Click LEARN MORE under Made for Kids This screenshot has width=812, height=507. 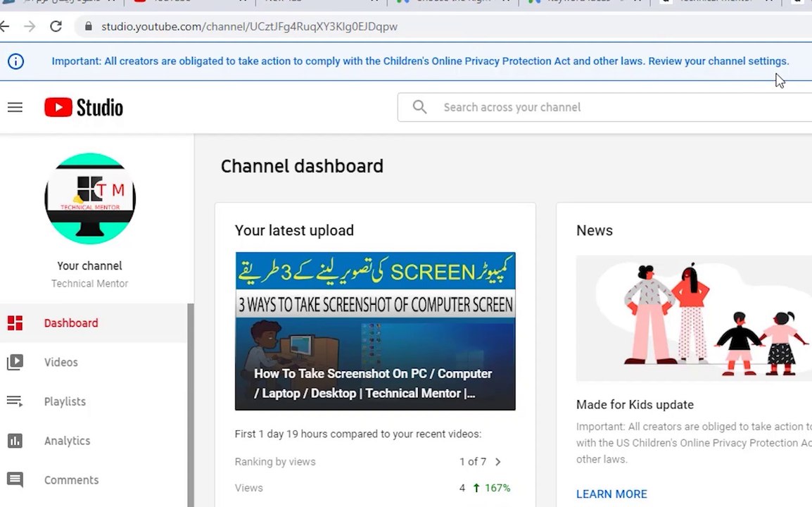pyautogui.click(x=611, y=494)
